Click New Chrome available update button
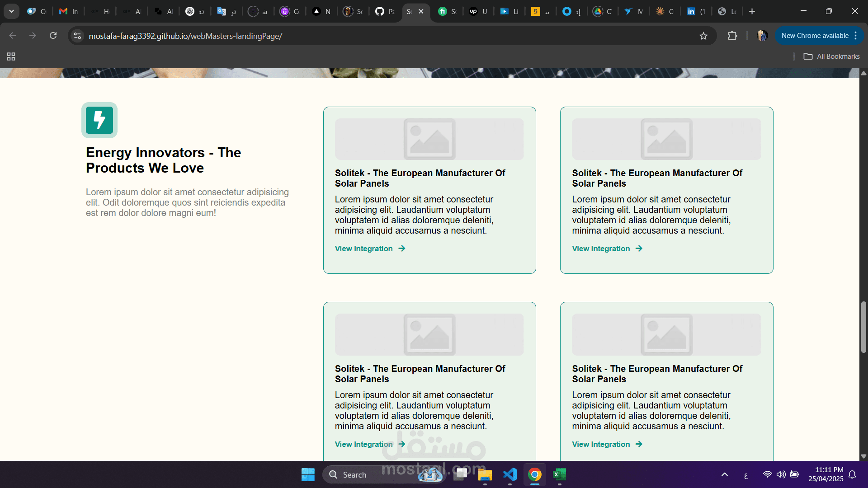868x488 pixels. 815,36
